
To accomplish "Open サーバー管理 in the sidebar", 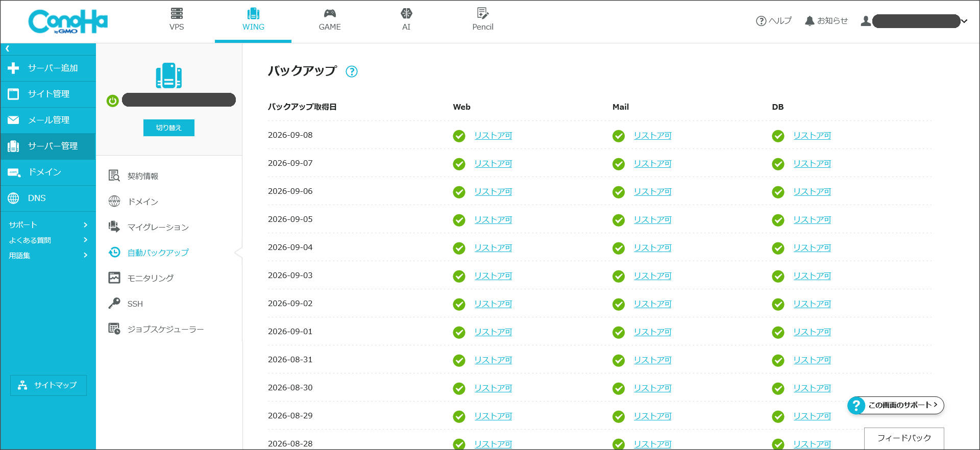I will coord(48,146).
